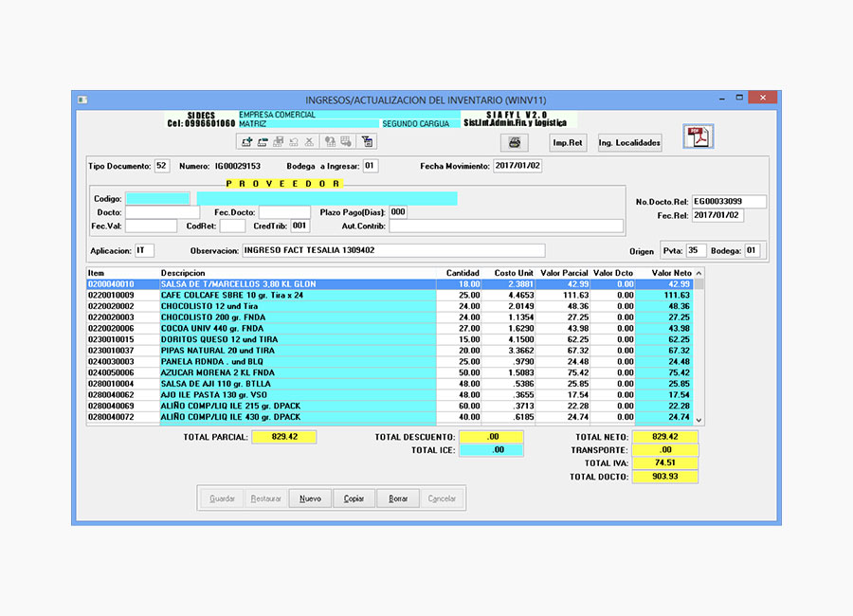This screenshot has height=616, width=853.
Task: Click the Nuevo button
Action: (310, 498)
